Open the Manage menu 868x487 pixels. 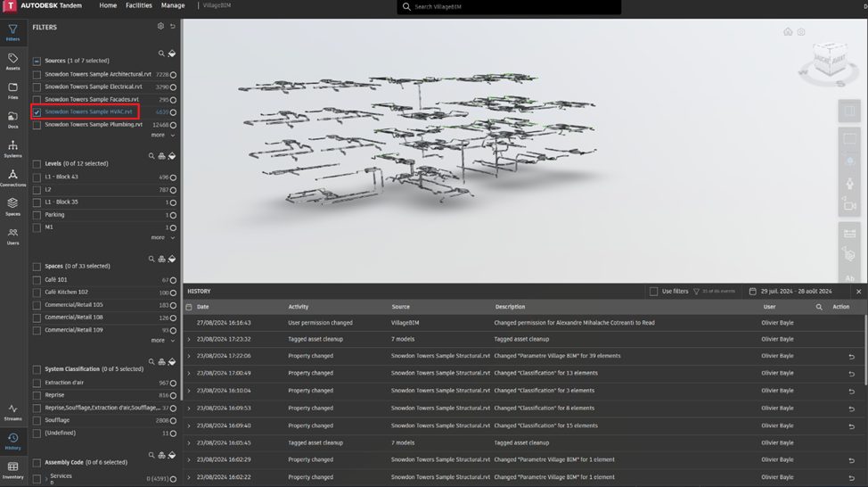173,5
